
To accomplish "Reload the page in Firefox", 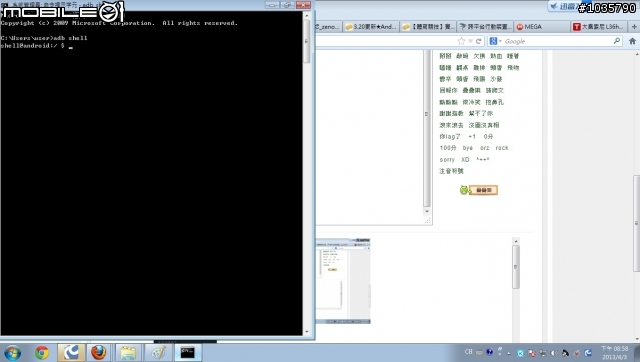I will click(478, 41).
